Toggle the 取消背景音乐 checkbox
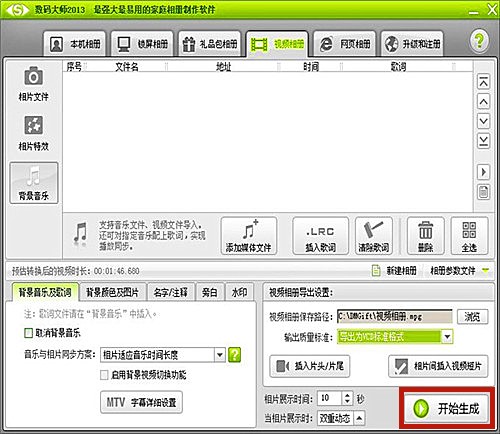The height and width of the screenshot is (434, 500). pos(29,333)
